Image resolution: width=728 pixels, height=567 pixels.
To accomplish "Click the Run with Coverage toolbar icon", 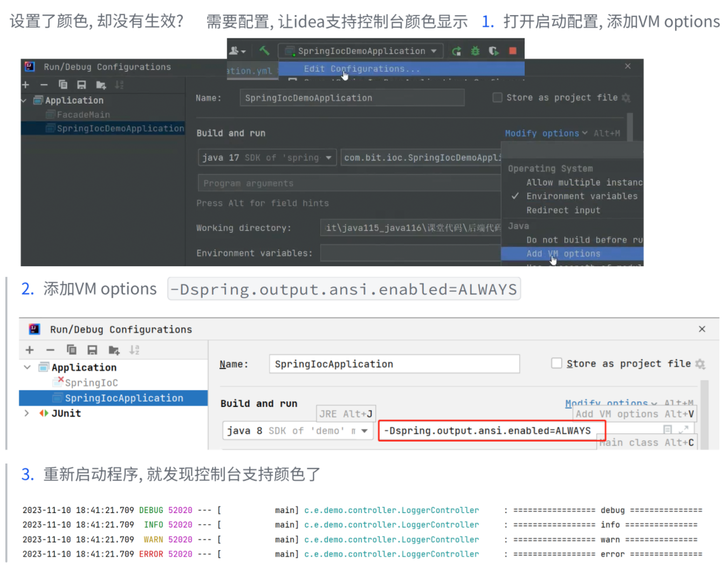I will (493, 51).
